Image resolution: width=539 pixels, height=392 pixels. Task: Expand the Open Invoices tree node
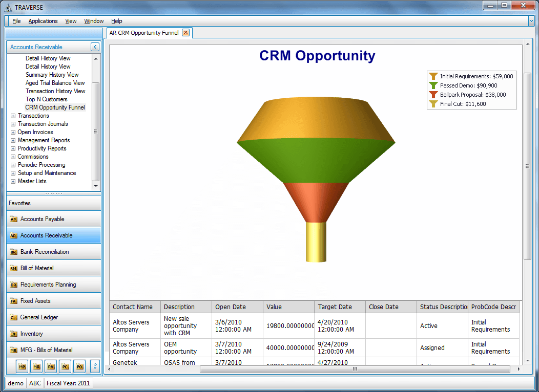coord(13,133)
